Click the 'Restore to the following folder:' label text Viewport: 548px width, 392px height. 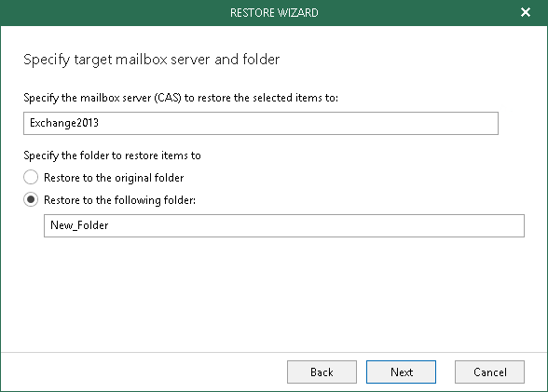point(119,200)
